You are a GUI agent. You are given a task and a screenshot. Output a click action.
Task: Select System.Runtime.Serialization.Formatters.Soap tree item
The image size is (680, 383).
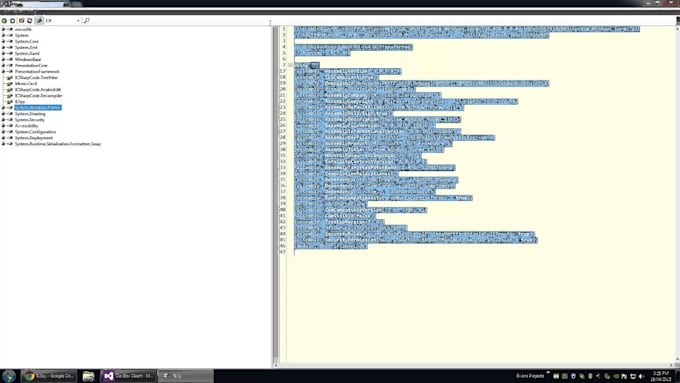58,144
